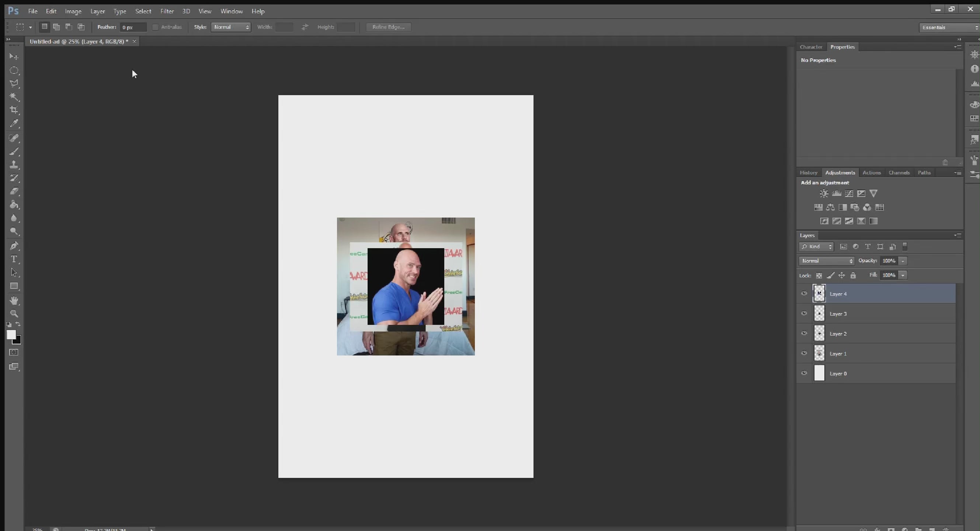Click the Refine Edge button
980x531 pixels.
coord(388,27)
